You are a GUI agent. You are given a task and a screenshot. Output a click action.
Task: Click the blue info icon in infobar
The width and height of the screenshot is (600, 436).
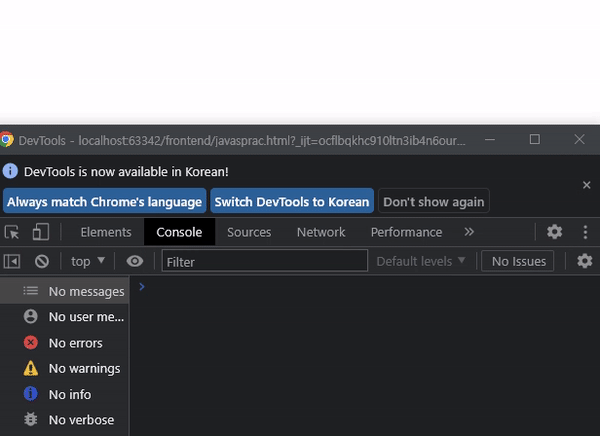10,171
